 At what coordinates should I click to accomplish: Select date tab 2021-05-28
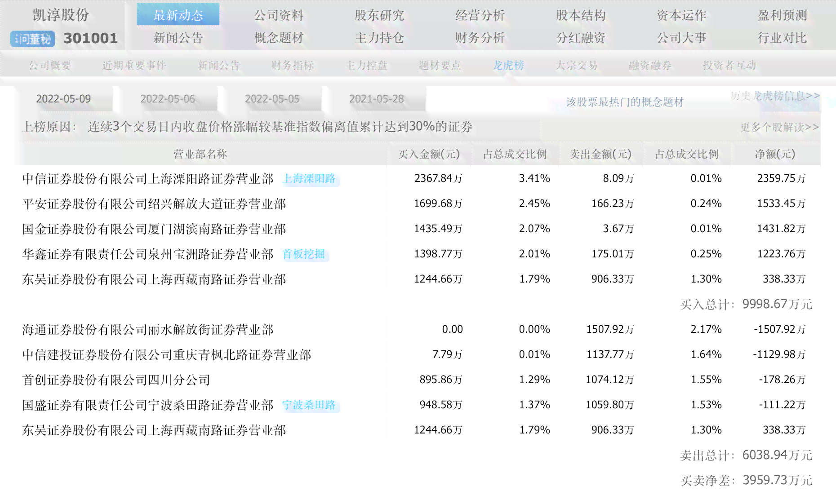tap(377, 99)
